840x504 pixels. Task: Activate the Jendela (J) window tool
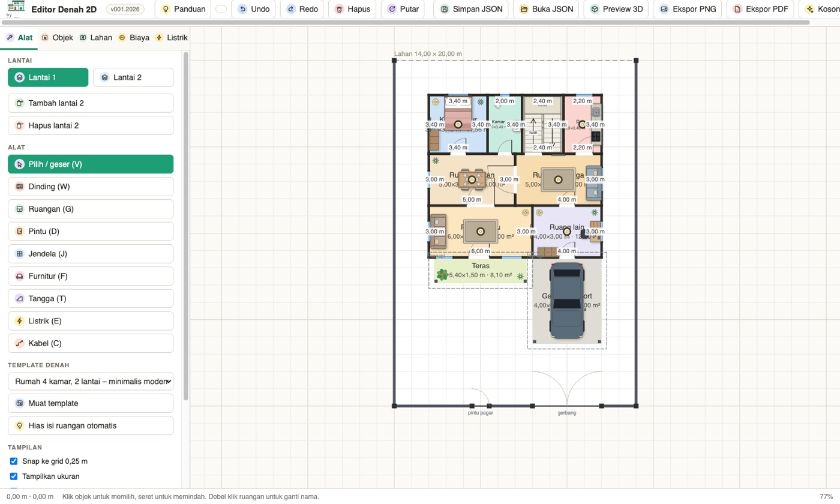91,254
